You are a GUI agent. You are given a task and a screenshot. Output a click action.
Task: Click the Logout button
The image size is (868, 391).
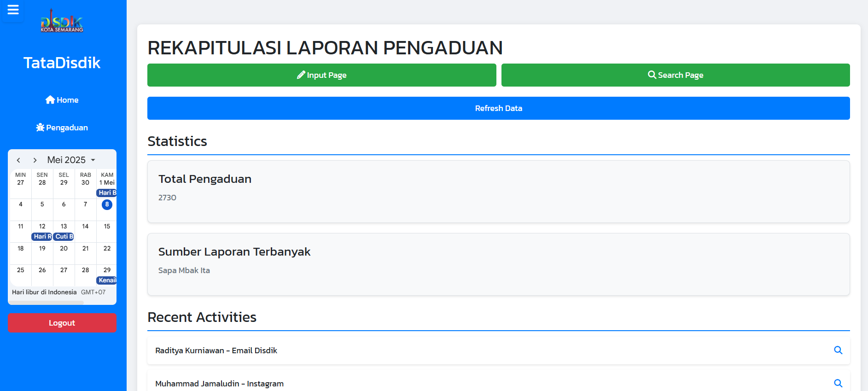62,323
